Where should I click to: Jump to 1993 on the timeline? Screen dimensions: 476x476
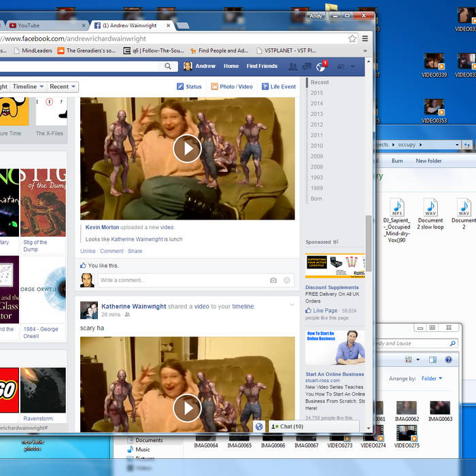317,177
